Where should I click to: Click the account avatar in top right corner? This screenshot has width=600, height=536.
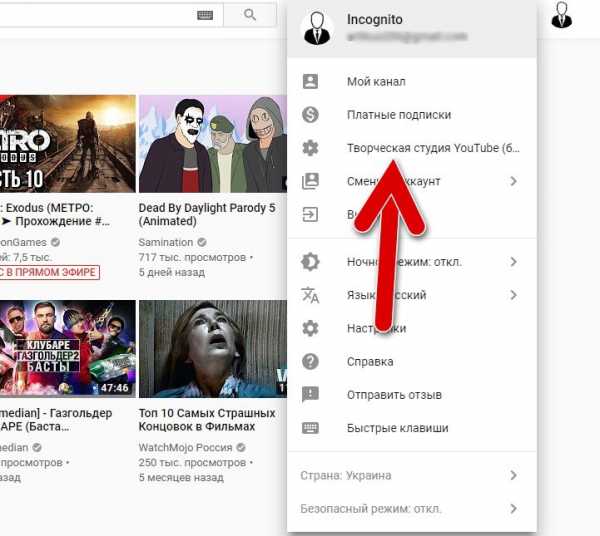tap(562, 15)
